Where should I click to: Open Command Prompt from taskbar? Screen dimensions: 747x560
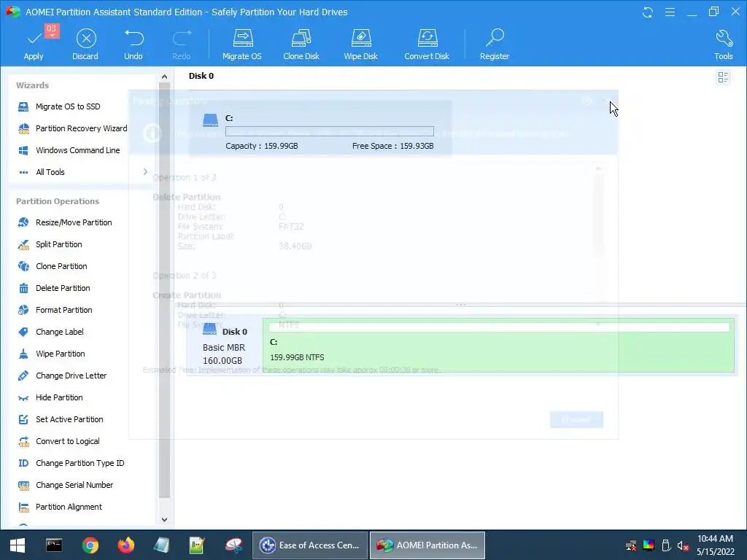[54, 545]
